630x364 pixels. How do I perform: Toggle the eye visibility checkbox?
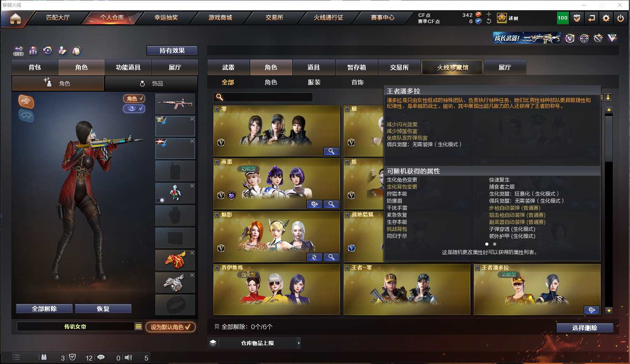134,109
